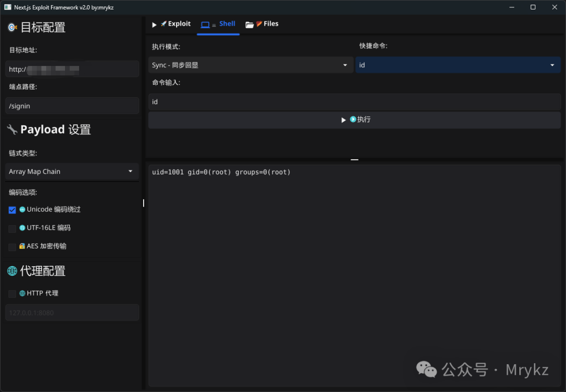Click the folder icon on the Files tab
566x392 pixels.
tap(251, 24)
